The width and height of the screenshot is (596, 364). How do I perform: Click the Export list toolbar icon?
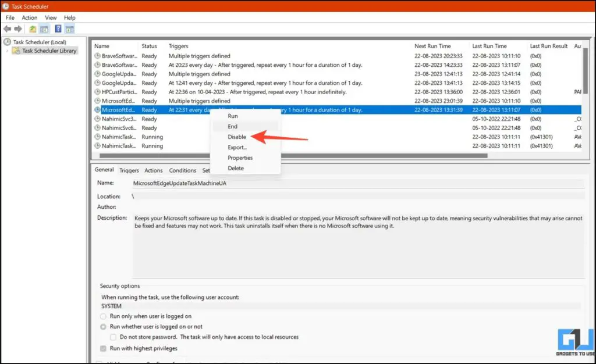coord(33,28)
